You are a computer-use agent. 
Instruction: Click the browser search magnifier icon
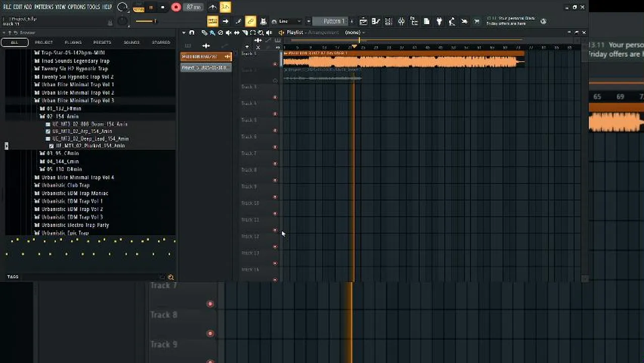pyautogui.click(x=171, y=277)
